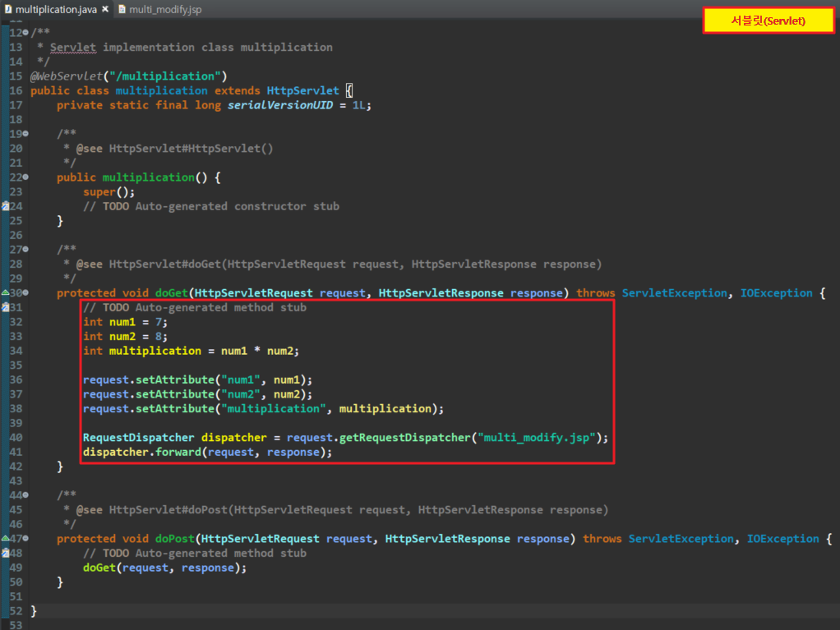Click the multi_modify.jsp file icon in the tab

[122, 9]
